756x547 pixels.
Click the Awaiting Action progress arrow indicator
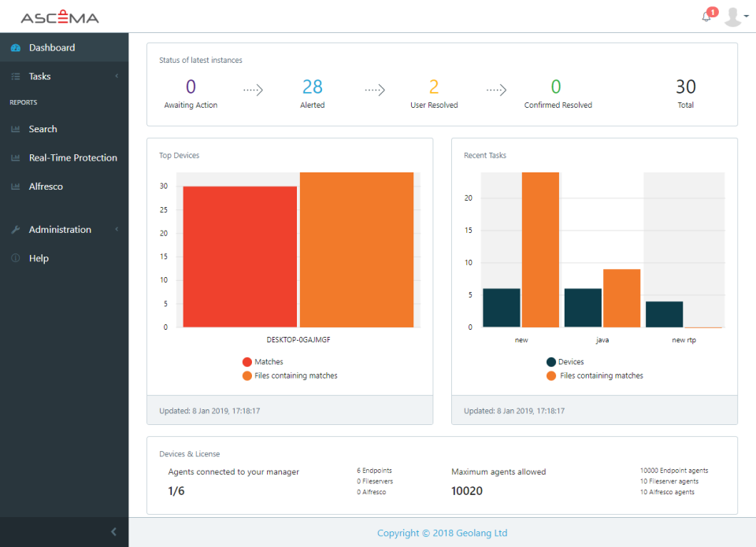(252, 89)
